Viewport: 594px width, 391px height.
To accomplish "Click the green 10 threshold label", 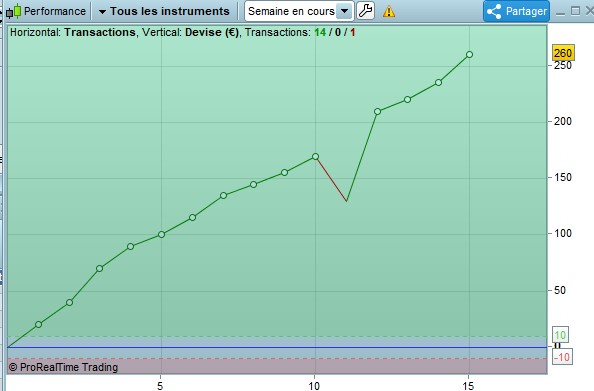I will (x=560, y=335).
